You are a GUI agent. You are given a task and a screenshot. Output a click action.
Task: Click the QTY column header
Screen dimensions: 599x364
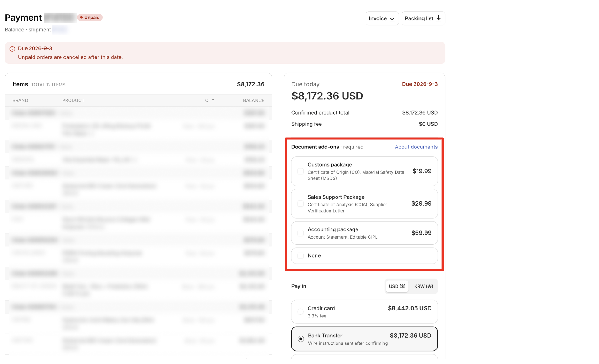click(x=210, y=100)
